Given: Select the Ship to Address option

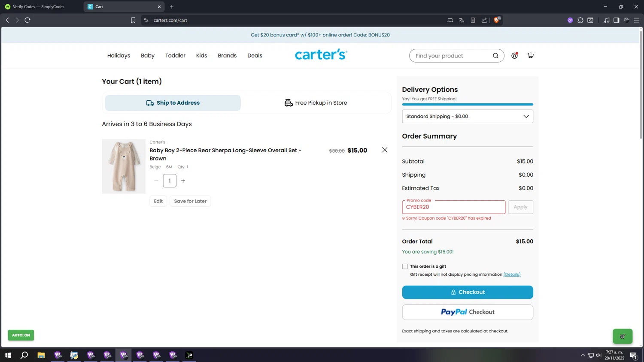Looking at the screenshot, I should point(173,103).
